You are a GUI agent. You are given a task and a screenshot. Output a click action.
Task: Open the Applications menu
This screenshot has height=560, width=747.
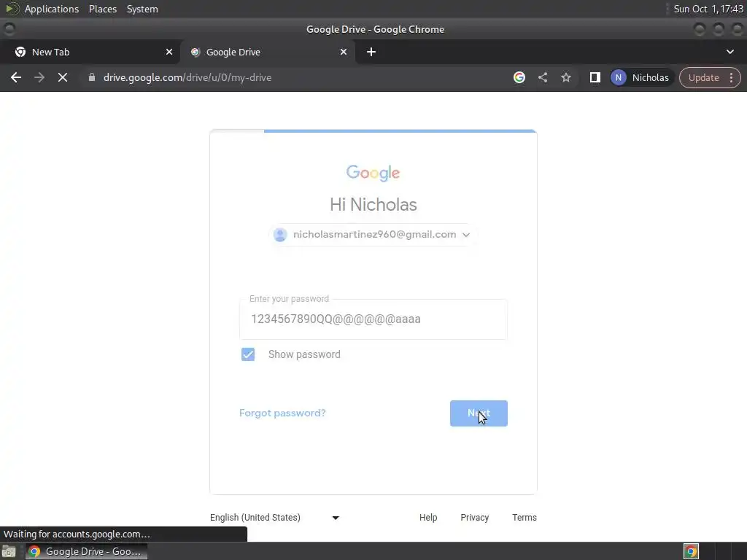(x=52, y=9)
